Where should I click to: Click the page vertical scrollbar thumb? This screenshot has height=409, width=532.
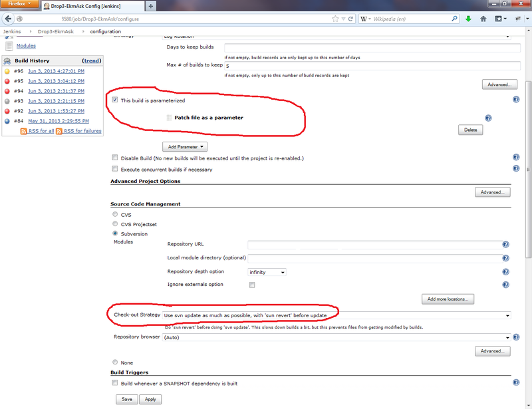coord(528,170)
